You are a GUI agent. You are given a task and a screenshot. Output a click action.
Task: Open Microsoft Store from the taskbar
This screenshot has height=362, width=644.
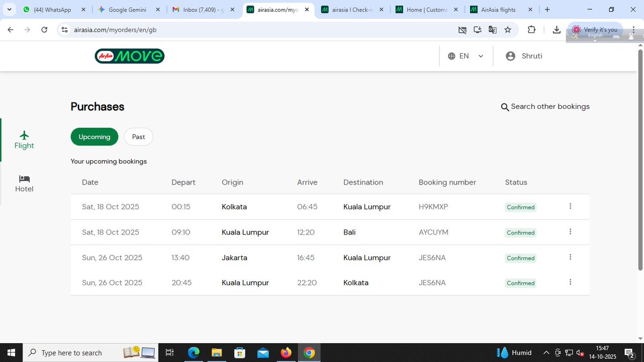[240, 353]
